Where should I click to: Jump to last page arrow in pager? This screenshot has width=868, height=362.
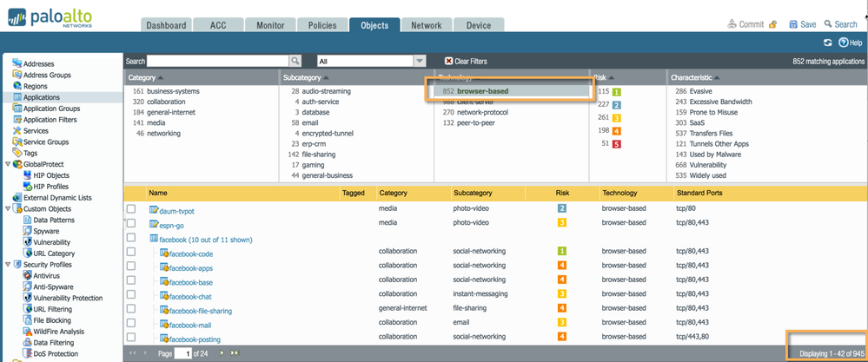pyautogui.click(x=235, y=353)
